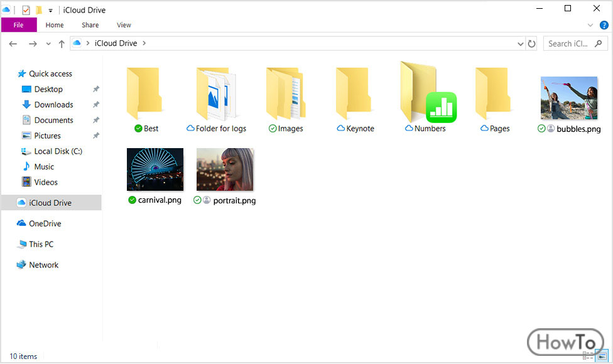Select OneDrive in navigation pane
Viewport: 613px width, 364px height.
45,224
